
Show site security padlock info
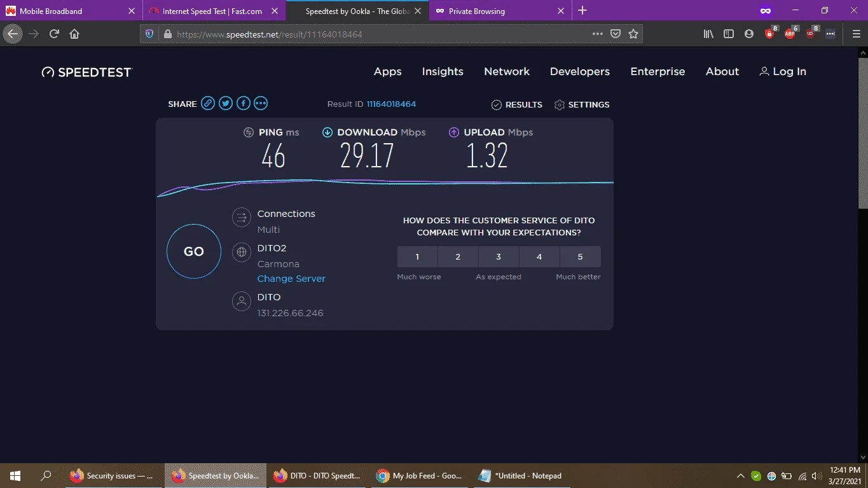[x=168, y=34]
